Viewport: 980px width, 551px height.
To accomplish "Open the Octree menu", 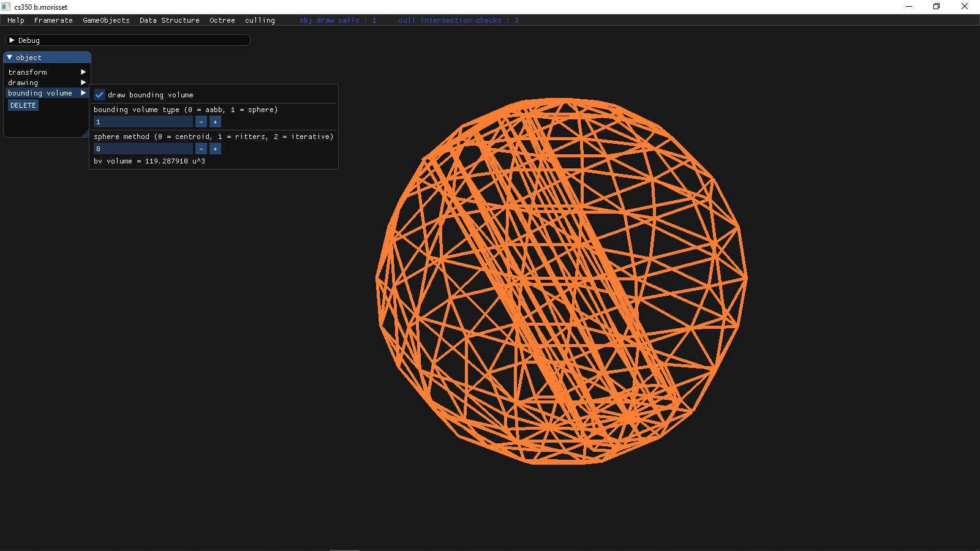I will [222, 20].
